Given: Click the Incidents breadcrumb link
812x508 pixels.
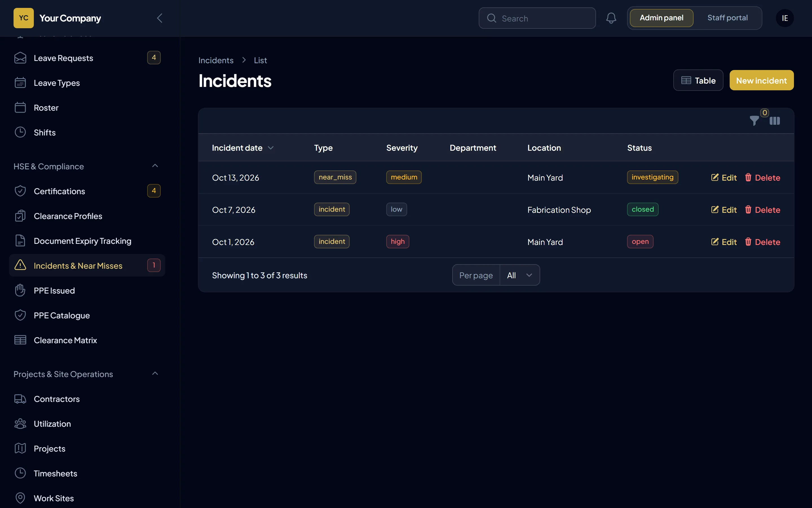Looking at the screenshot, I should click(x=216, y=60).
